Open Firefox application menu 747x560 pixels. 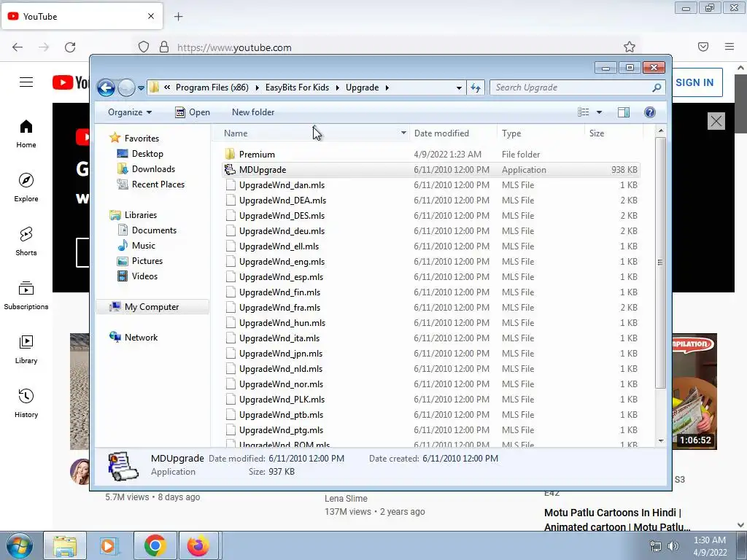click(x=729, y=47)
